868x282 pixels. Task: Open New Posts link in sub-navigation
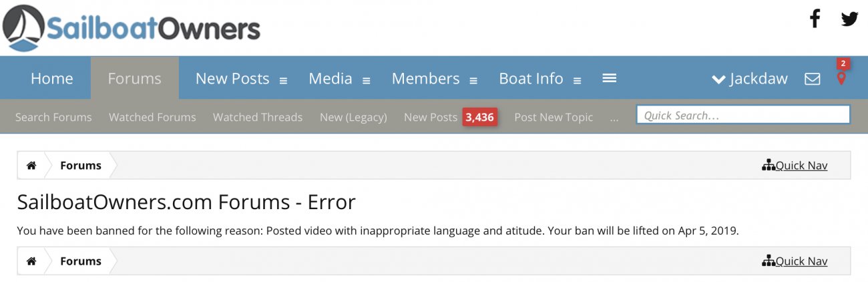[x=431, y=117]
